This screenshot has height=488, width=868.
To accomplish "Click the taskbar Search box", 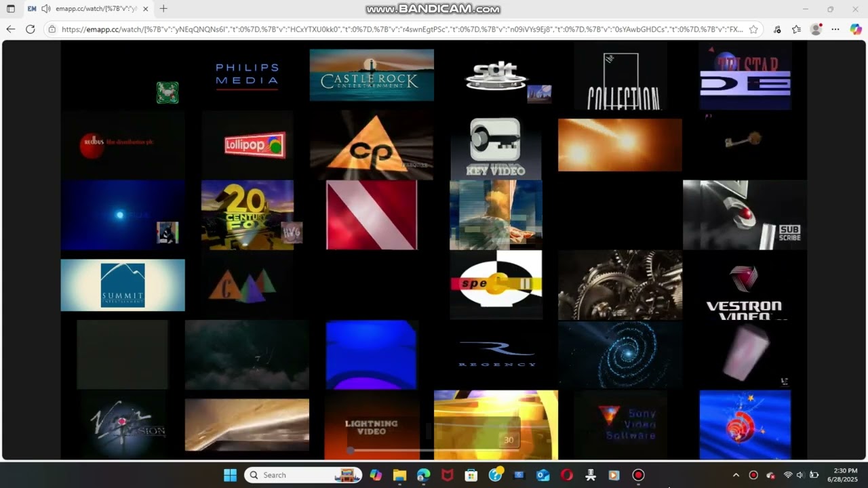I will [x=303, y=475].
